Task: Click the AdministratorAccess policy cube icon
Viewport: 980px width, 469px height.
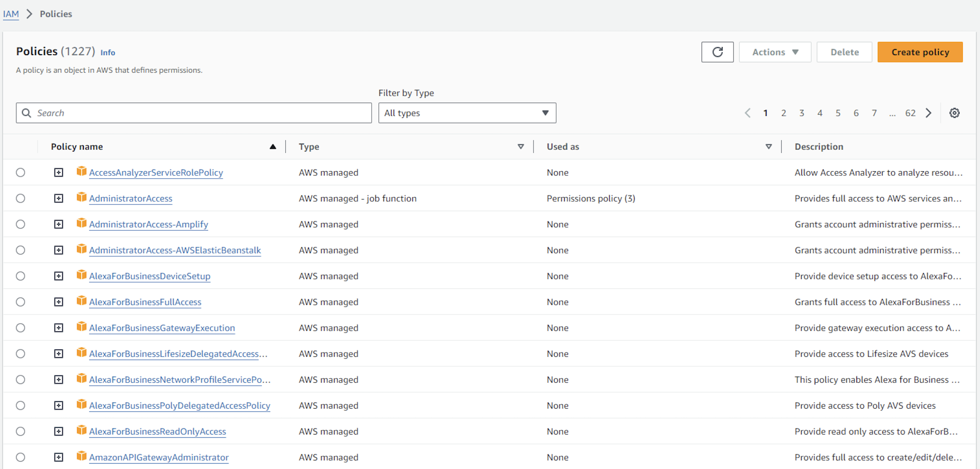Action: click(81, 198)
